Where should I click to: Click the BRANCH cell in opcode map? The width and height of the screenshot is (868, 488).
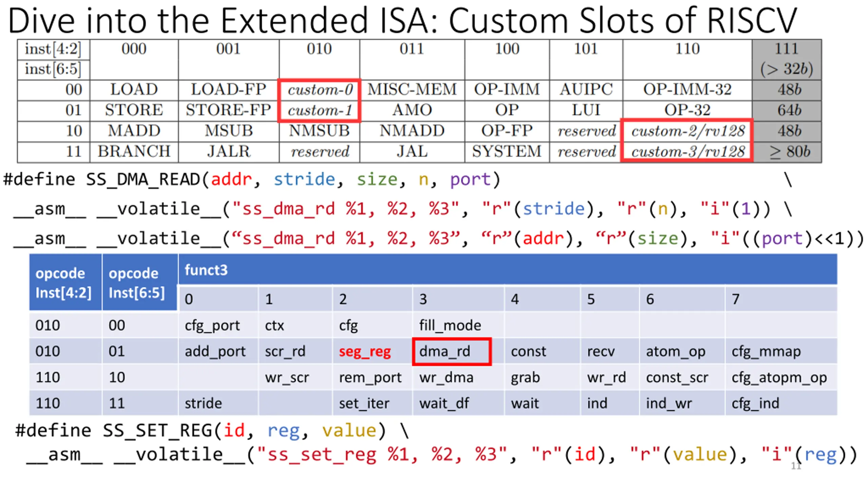tap(134, 151)
